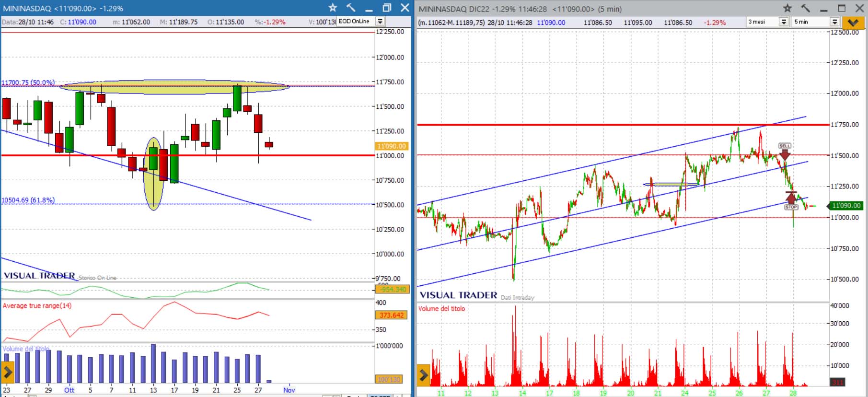Click the blue 11'090.00 value in intraday info bar
868x397 pixels.
(x=551, y=23)
